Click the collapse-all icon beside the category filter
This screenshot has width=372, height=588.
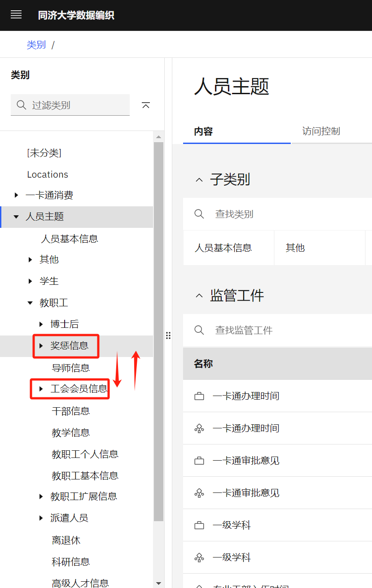click(145, 105)
